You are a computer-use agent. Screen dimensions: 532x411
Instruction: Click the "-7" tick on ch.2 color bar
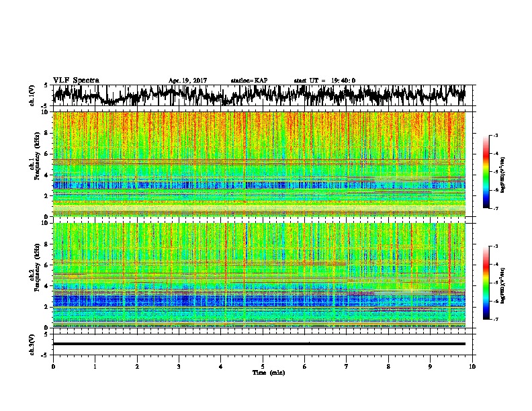coord(496,319)
